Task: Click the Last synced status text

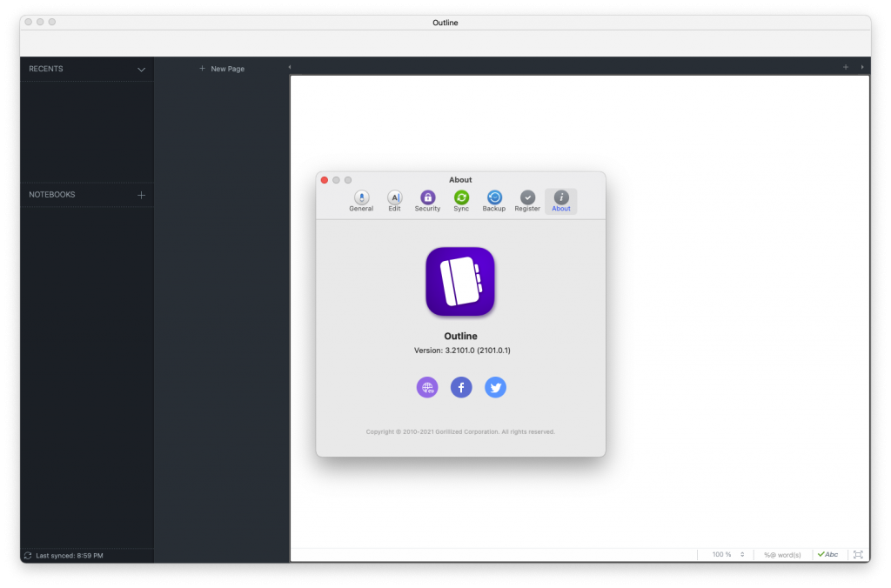Action: pyautogui.click(x=70, y=556)
